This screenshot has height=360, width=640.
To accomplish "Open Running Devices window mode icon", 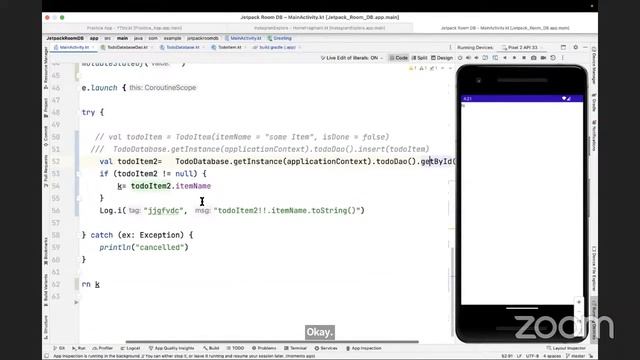I will tap(563, 47).
